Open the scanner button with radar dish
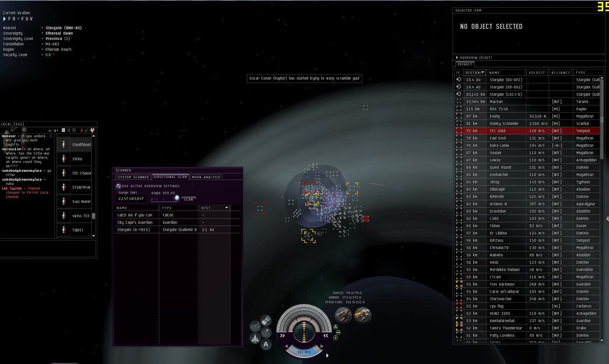609x364 pixels. pos(255,326)
